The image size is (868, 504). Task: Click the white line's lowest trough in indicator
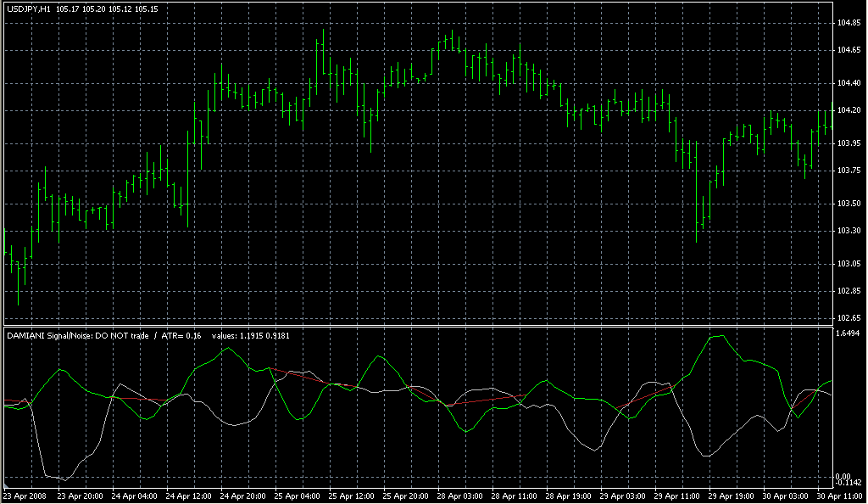[x=64, y=480]
